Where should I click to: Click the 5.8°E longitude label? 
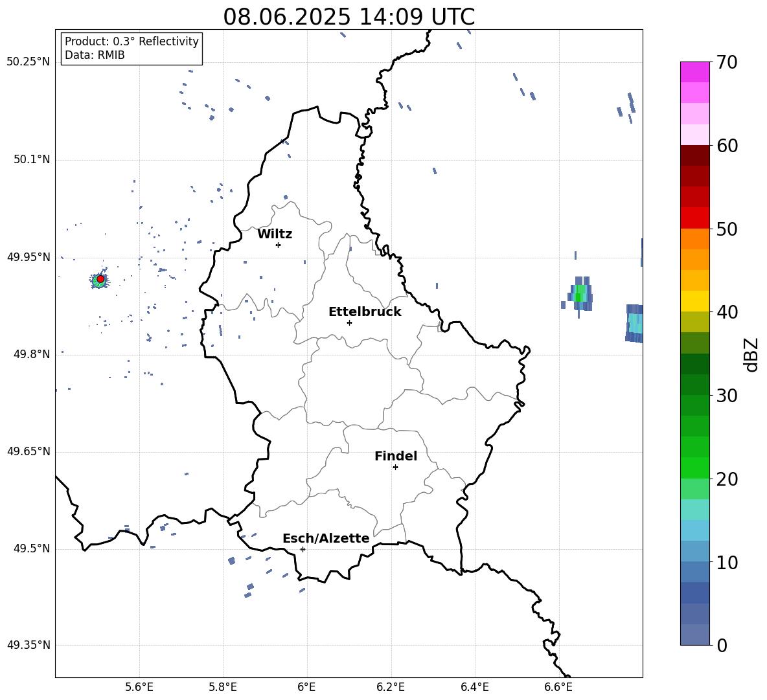coord(223,688)
